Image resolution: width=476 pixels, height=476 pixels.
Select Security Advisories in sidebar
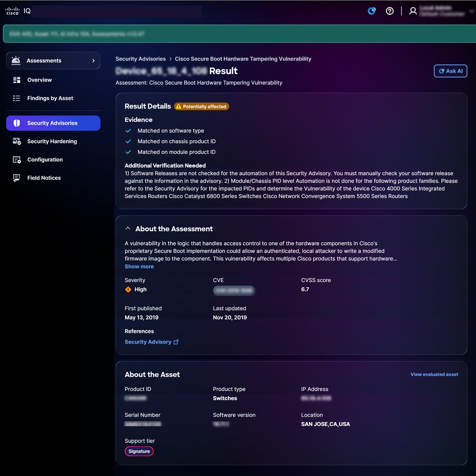point(53,123)
